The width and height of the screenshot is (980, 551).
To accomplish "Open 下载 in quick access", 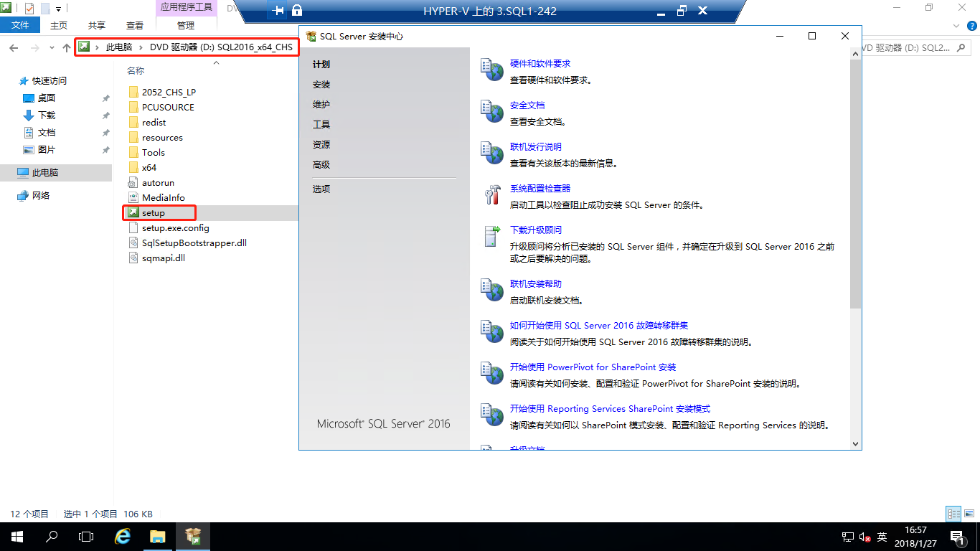I will 47,116.
